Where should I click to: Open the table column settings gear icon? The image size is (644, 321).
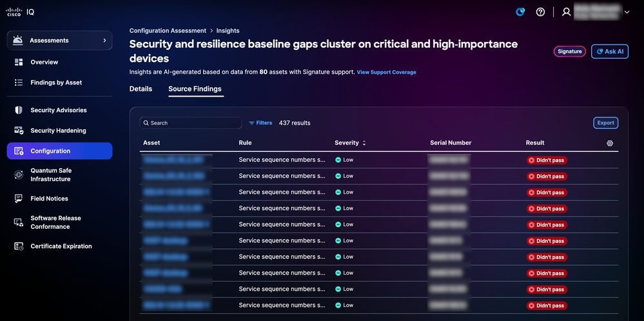pyautogui.click(x=609, y=143)
